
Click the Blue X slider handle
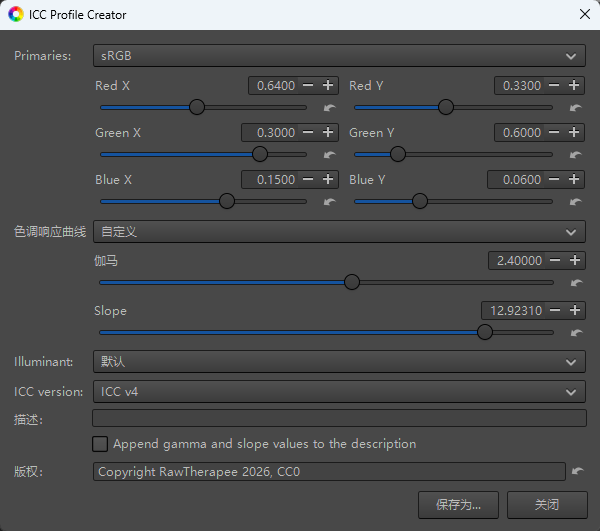coord(227,202)
